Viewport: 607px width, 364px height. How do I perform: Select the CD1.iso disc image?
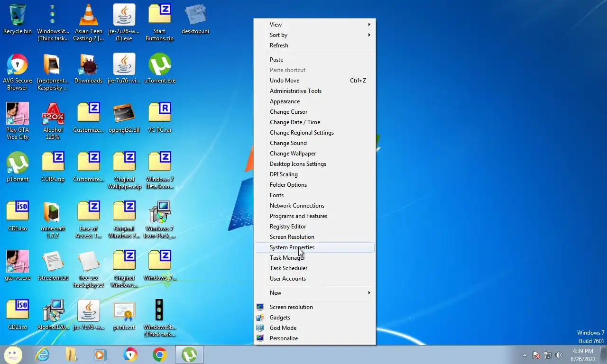(18, 217)
